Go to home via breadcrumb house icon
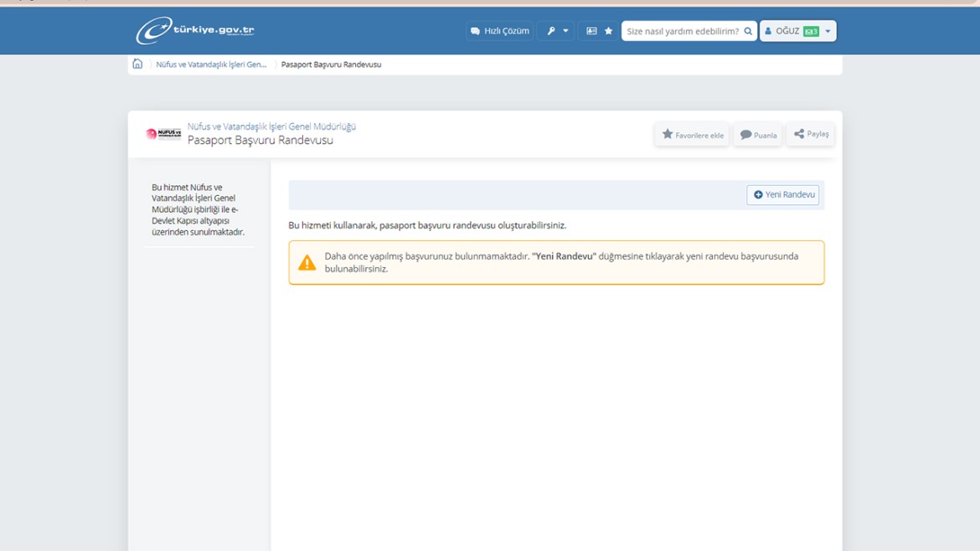Viewport: 980px width, 551px height. point(137,64)
